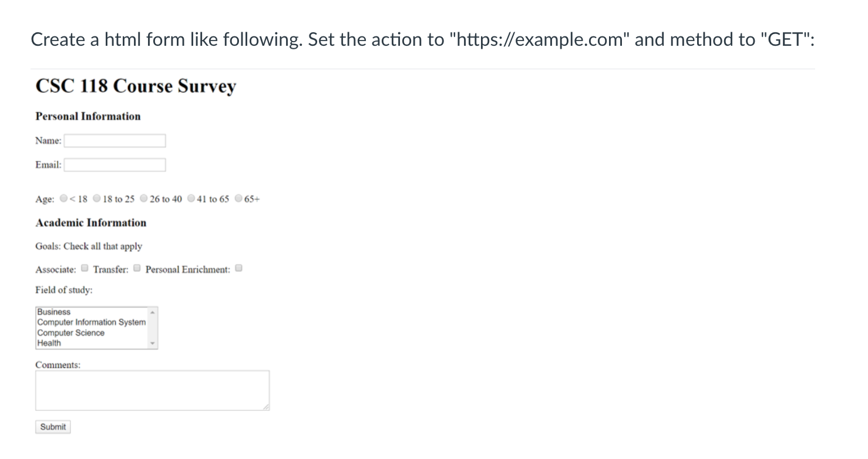This screenshot has width=868, height=459.
Task: Check the Personal Enrichment checkbox
Action: [x=238, y=268]
